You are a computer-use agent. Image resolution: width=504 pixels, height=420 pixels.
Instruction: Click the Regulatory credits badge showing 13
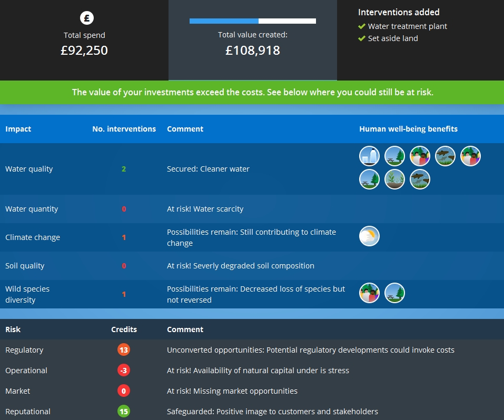[124, 350]
